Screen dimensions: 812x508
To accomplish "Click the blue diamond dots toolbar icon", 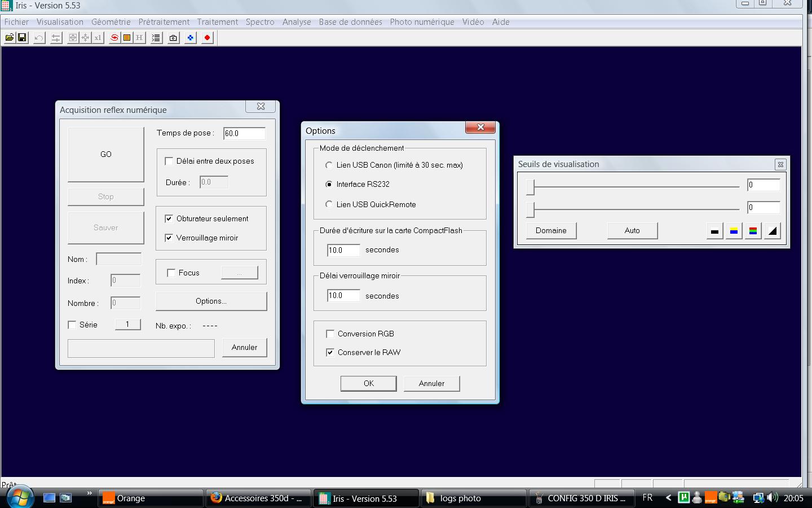I will click(190, 38).
